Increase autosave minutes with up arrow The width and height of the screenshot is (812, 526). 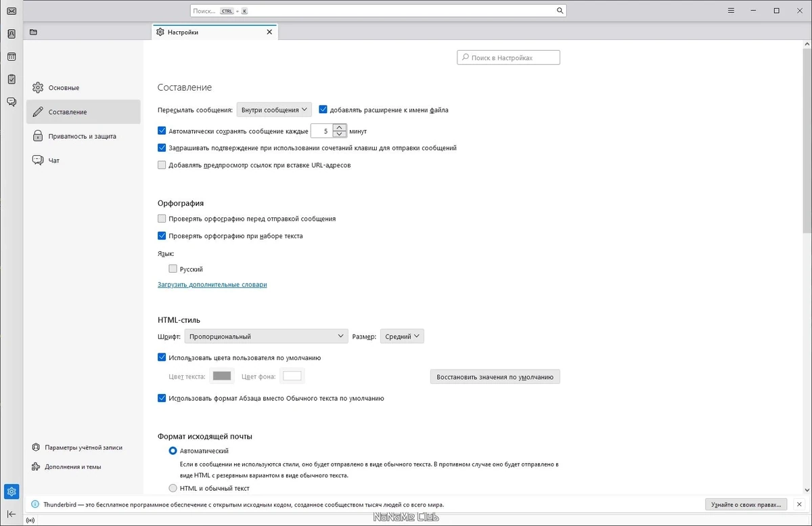pos(340,127)
